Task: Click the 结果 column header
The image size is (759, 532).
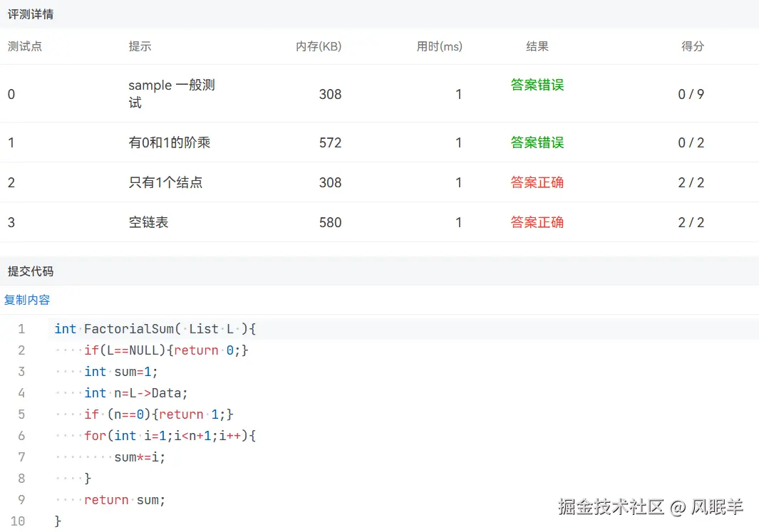Action: [537, 46]
